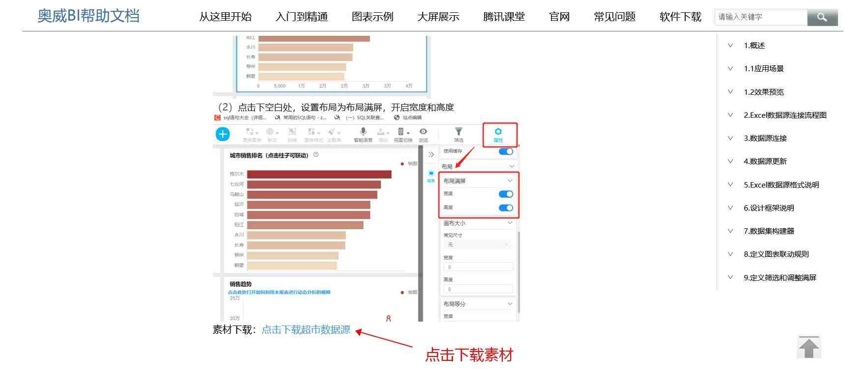This screenshot has height=382, width=868.
Task: Jump to 7.数据集构建器 section
Action: [x=769, y=231]
